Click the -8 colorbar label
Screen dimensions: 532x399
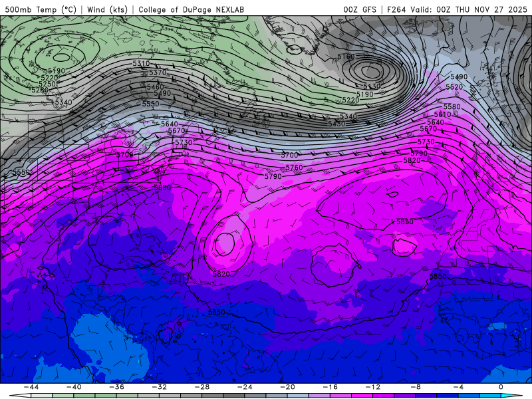[x=416, y=387]
